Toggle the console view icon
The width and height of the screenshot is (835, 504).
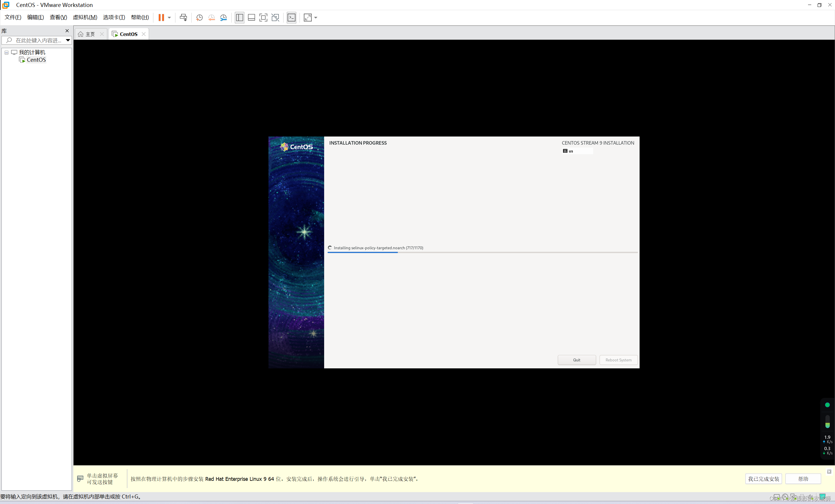(x=291, y=18)
